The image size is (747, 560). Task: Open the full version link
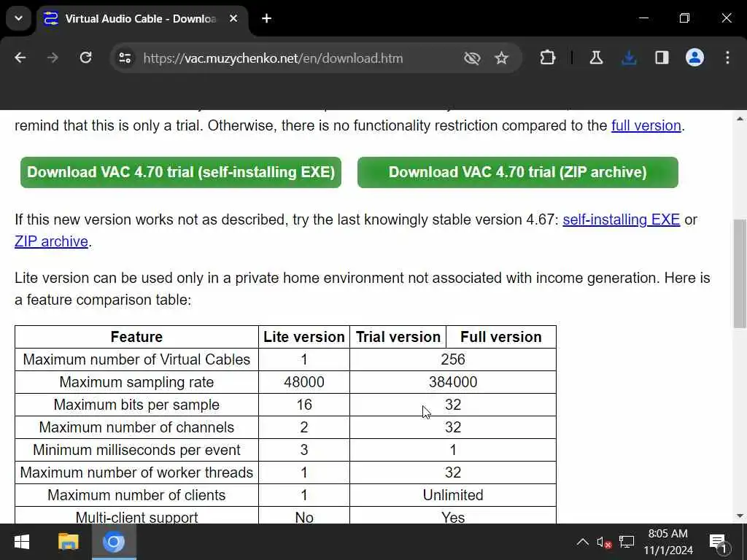click(646, 125)
